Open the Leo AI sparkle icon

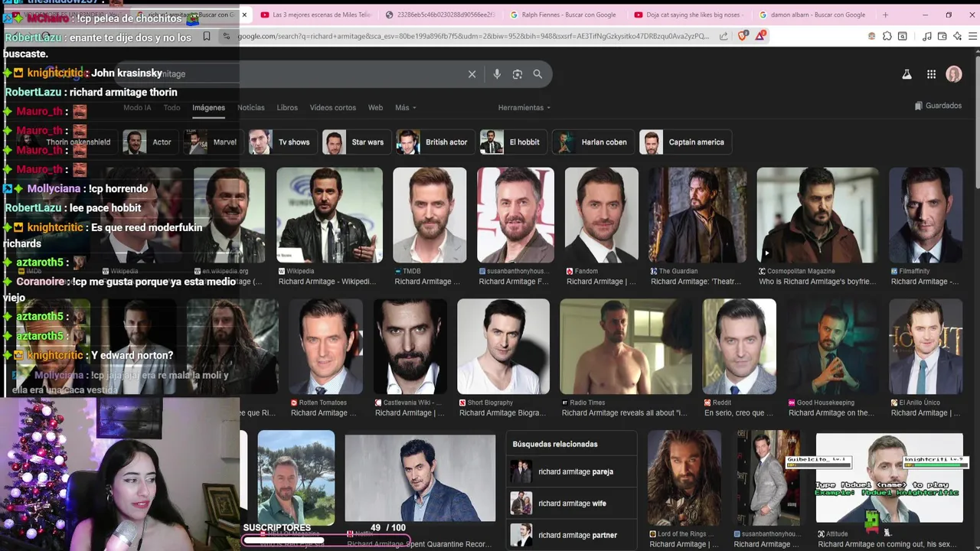[x=958, y=36]
